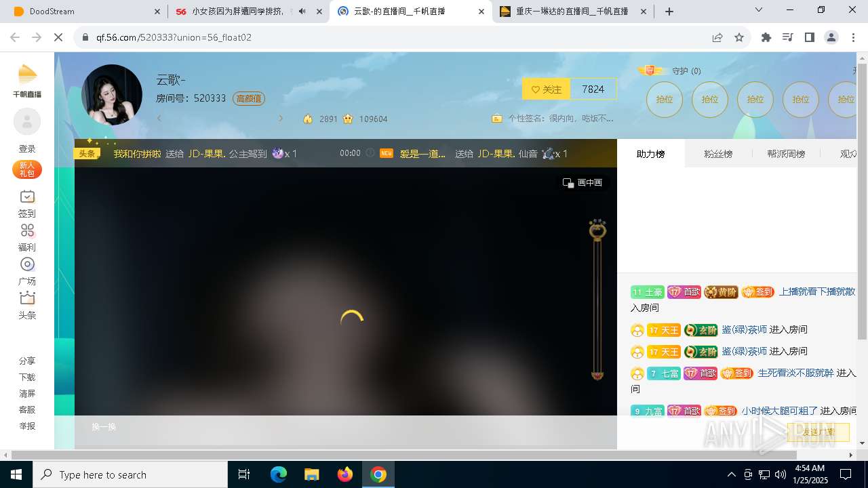Click the 分享 share link
This screenshot has width=868, height=488.
(27, 361)
